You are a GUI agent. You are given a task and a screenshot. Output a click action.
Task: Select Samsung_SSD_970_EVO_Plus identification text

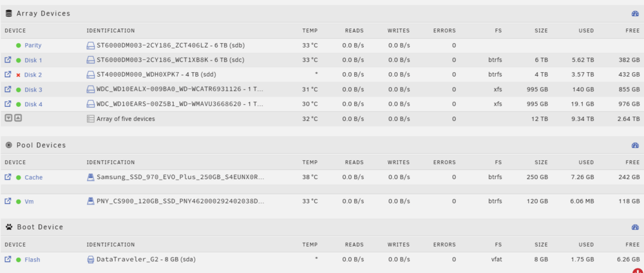[x=180, y=178]
